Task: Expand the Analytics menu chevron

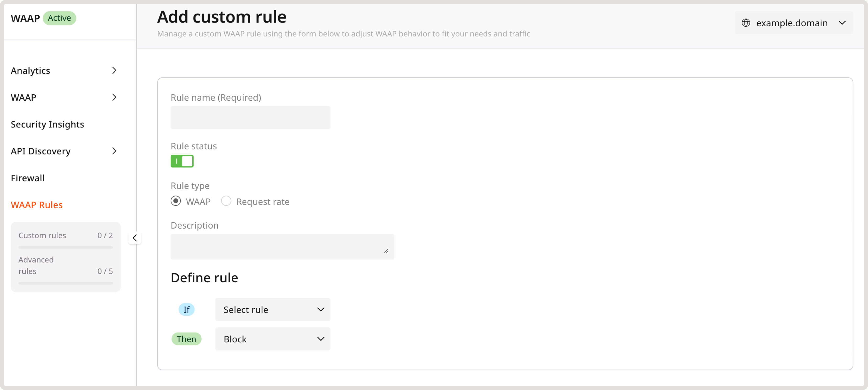Action: (x=114, y=71)
